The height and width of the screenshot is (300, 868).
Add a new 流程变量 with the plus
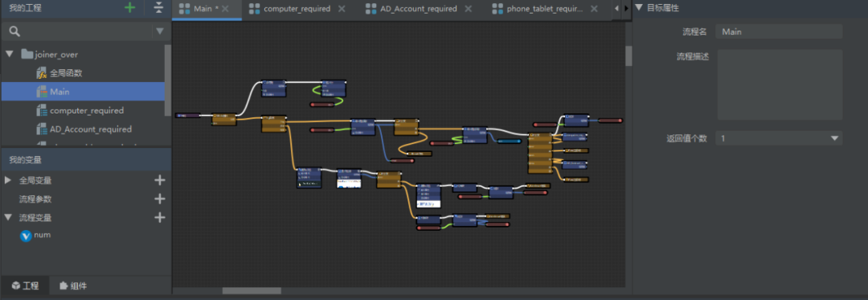160,217
